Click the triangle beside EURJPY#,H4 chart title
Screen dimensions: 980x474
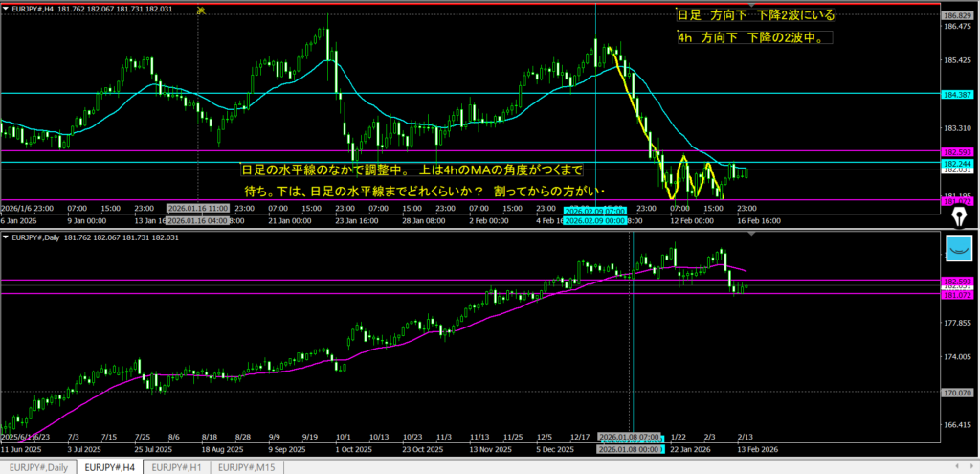(5, 10)
